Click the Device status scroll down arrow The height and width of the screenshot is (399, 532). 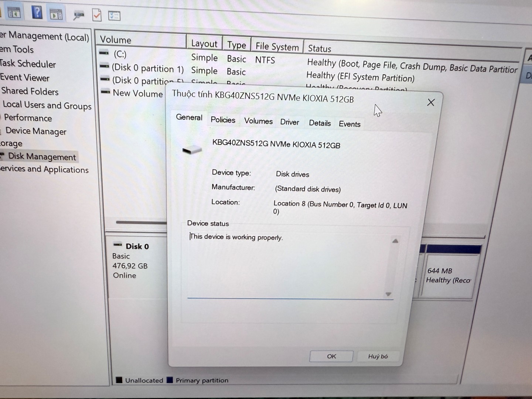point(388,294)
